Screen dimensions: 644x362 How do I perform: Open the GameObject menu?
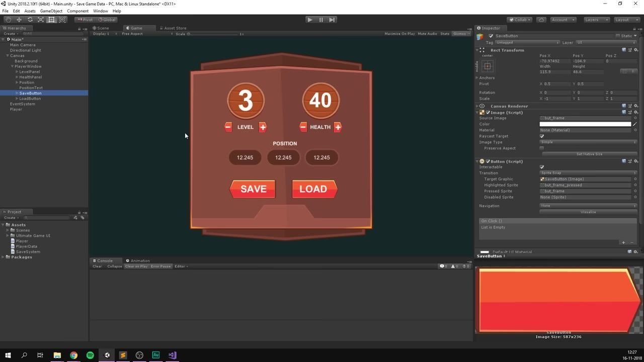coord(51,11)
